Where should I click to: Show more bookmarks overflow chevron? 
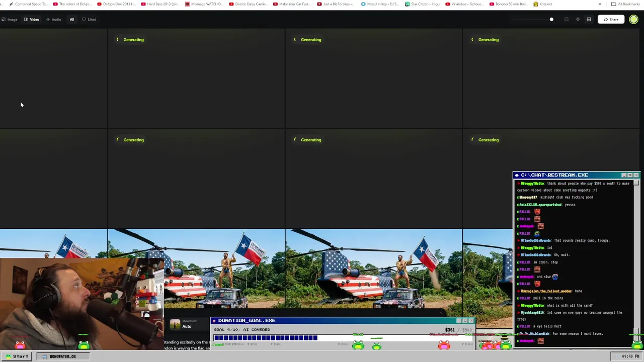pyautogui.click(x=599, y=4)
